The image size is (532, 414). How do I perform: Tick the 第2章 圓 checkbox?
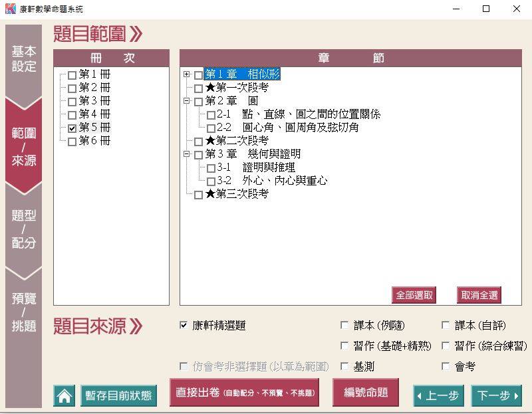(x=198, y=102)
